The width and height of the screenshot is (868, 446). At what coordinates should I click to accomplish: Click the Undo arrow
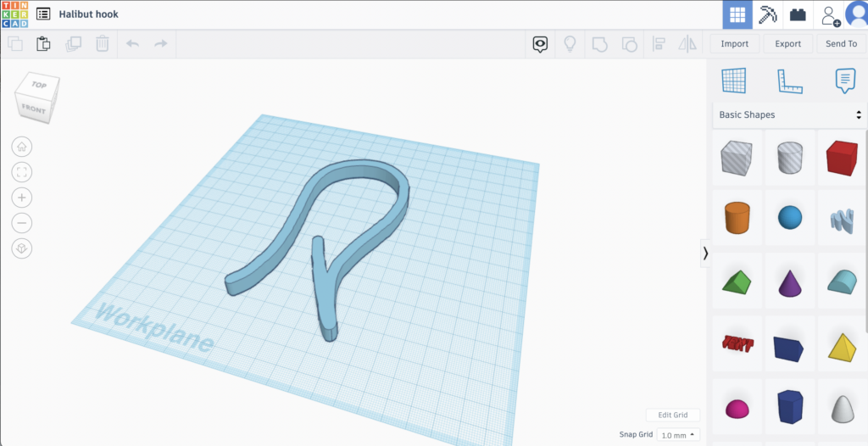coord(132,44)
